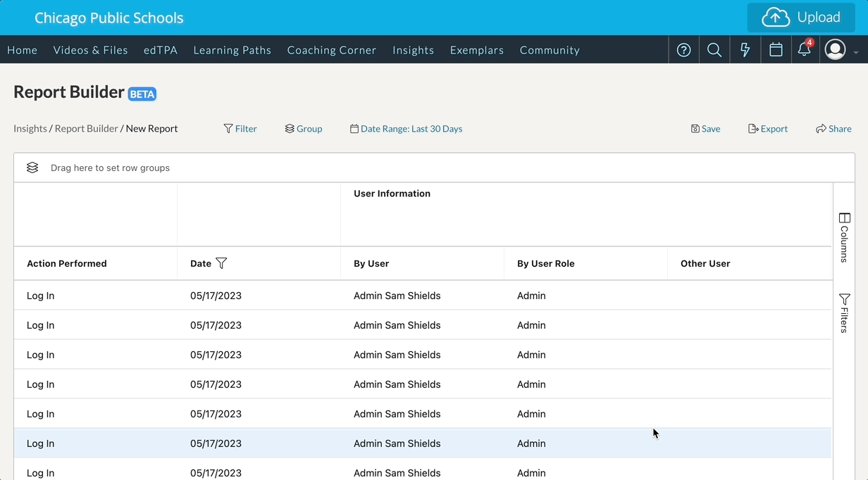
Task: Open Date Range: Last 30 Days picker
Action: tap(407, 129)
